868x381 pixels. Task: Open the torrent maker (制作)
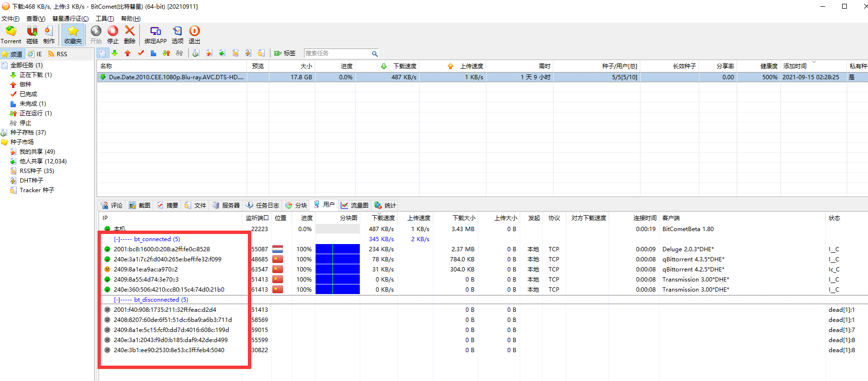pos(49,35)
